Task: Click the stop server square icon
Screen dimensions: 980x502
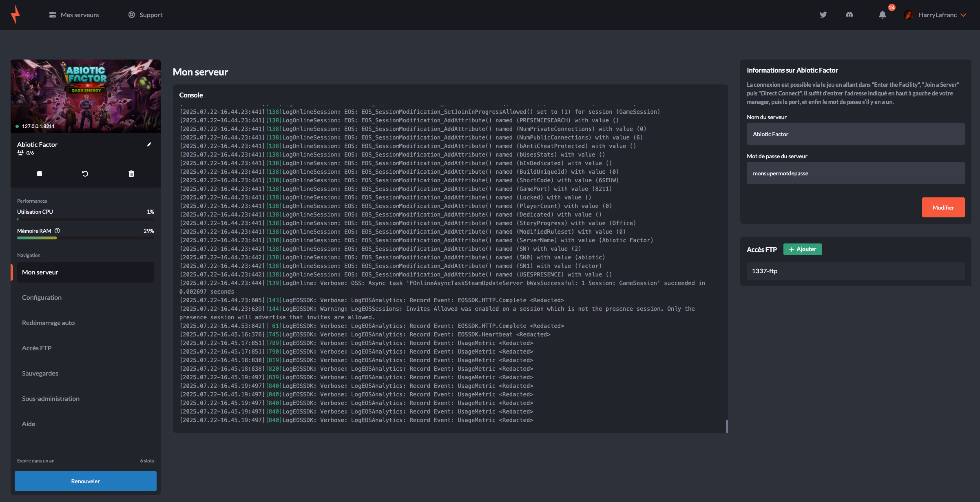Action: (x=40, y=174)
